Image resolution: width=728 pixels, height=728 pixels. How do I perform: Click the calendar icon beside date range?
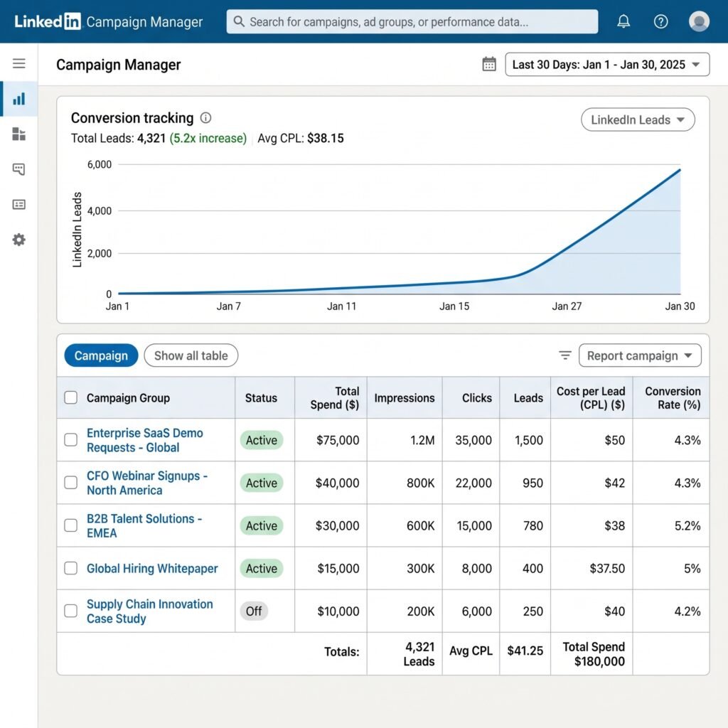point(489,64)
